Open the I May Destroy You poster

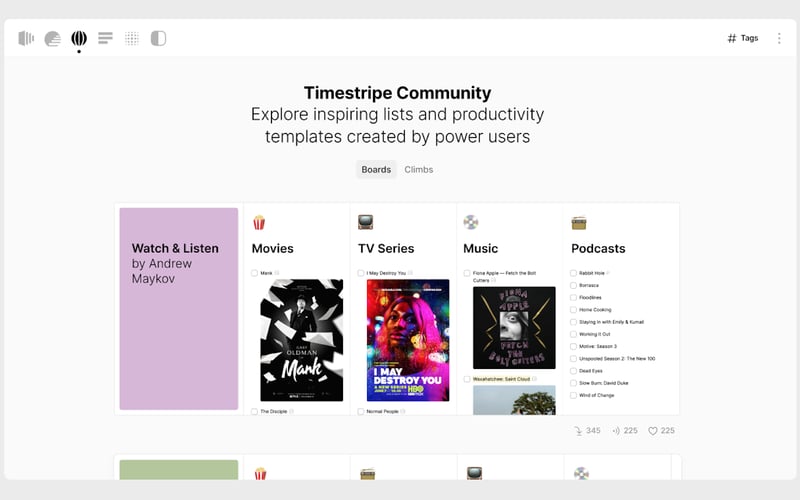pos(408,340)
